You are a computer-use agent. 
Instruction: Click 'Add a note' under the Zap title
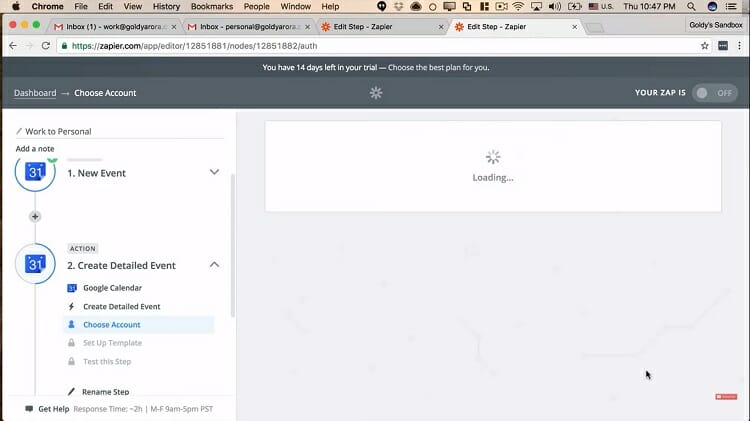click(35, 149)
